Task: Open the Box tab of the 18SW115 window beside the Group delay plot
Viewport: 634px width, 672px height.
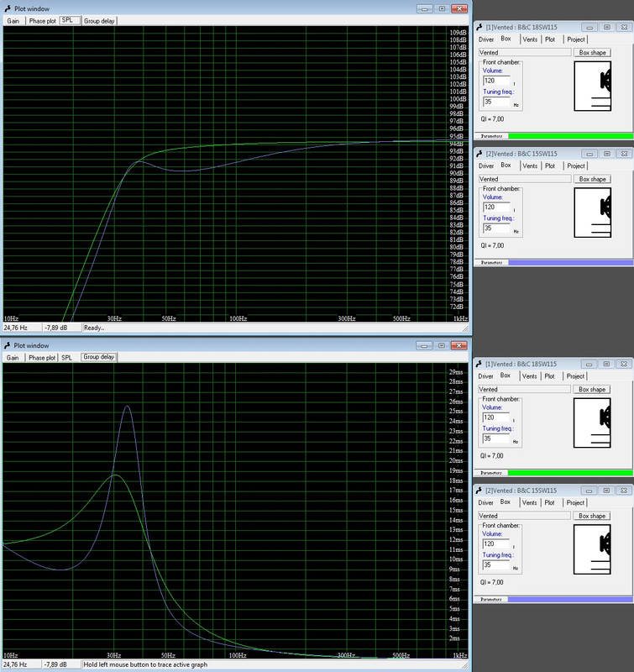Action: click(506, 375)
